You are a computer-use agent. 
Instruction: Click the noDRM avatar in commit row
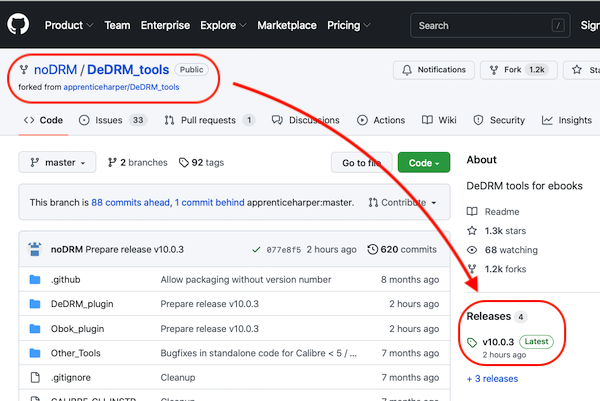coord(35,249)
